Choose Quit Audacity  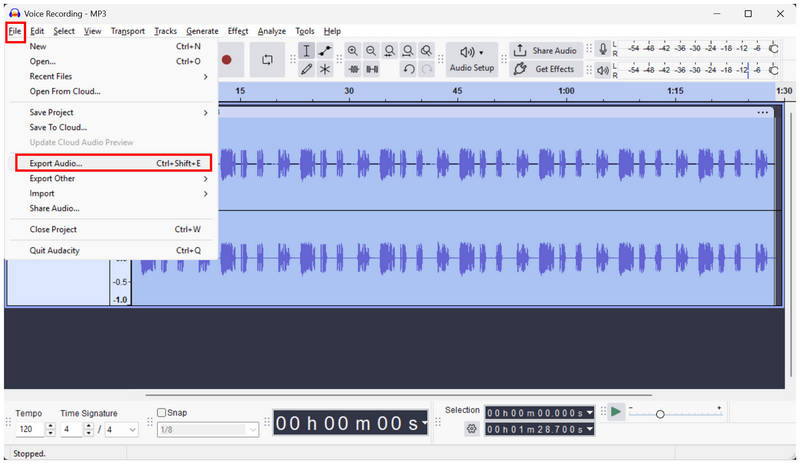click(x=113, y=251)
